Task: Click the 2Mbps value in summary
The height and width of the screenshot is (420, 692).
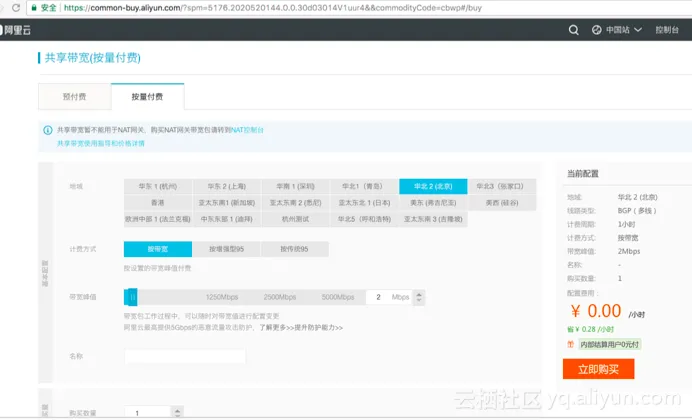Action: [628, 251]
